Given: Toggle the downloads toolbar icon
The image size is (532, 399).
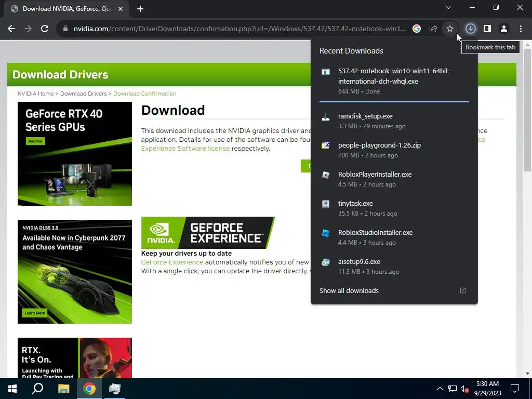Looking at the screenshot, I should pyautogui.click(x=470, y=29).
